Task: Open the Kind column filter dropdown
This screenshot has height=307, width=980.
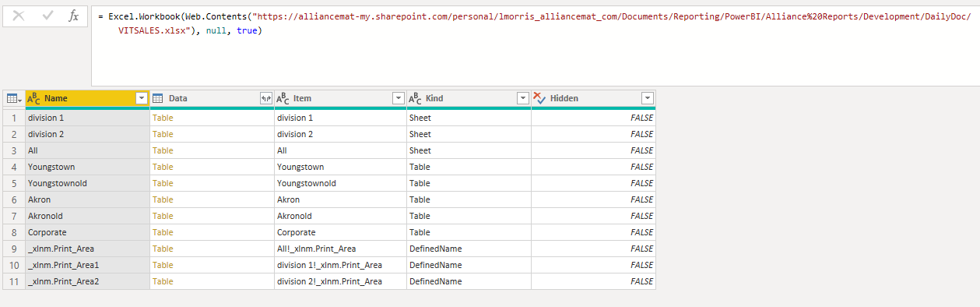Action: pyautogui.click(x=523, y=98)
